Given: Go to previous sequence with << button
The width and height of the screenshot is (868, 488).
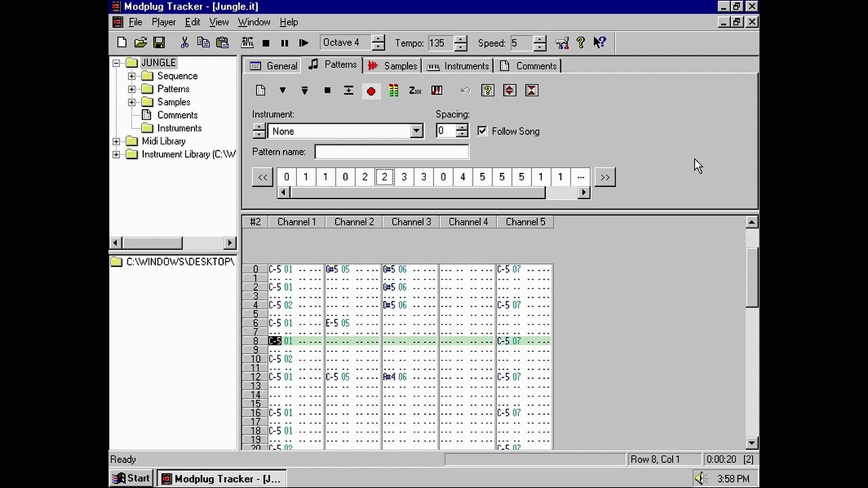Looking at the screenshot, I should tap(262, 177).
